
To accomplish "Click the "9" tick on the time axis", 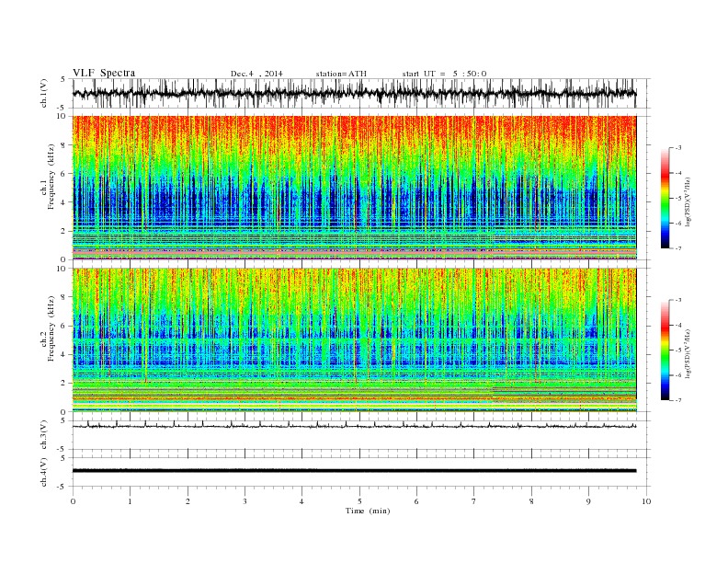I will tap(588, 501).
